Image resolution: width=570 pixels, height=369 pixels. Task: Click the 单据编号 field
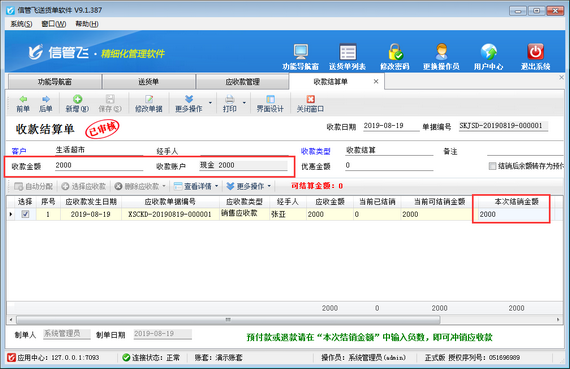(503, 126)
